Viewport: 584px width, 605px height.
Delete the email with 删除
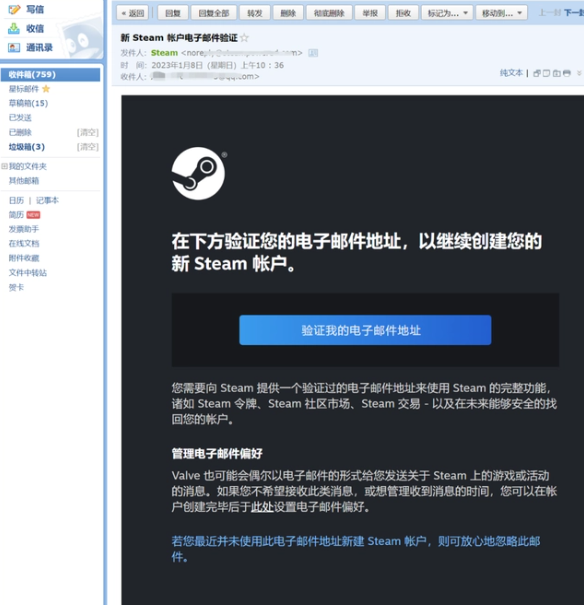tap(288, 14)
